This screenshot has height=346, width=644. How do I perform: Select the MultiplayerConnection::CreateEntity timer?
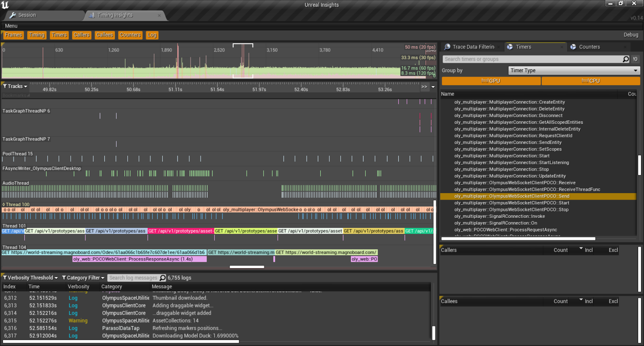point(538,102)
